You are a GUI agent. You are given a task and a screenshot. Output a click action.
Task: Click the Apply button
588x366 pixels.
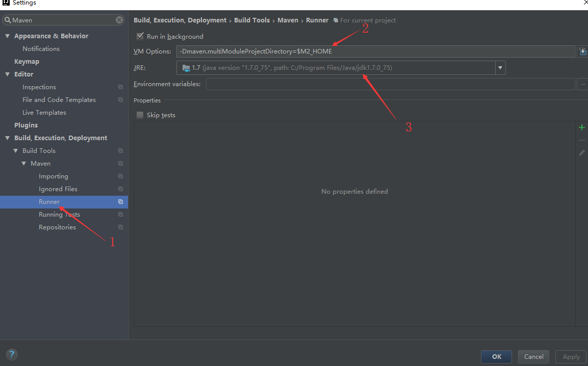tap(571, 357)
